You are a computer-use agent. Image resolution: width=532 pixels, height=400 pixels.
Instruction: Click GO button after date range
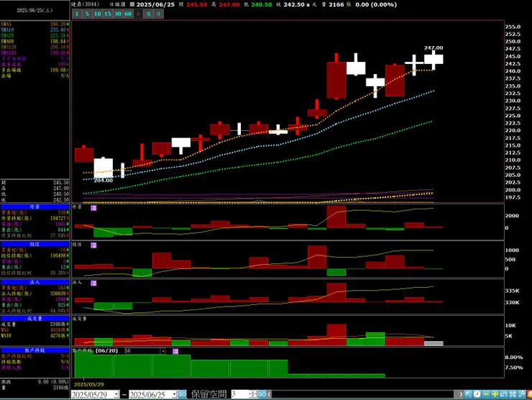pyautogui.click(x=182, y=394)
